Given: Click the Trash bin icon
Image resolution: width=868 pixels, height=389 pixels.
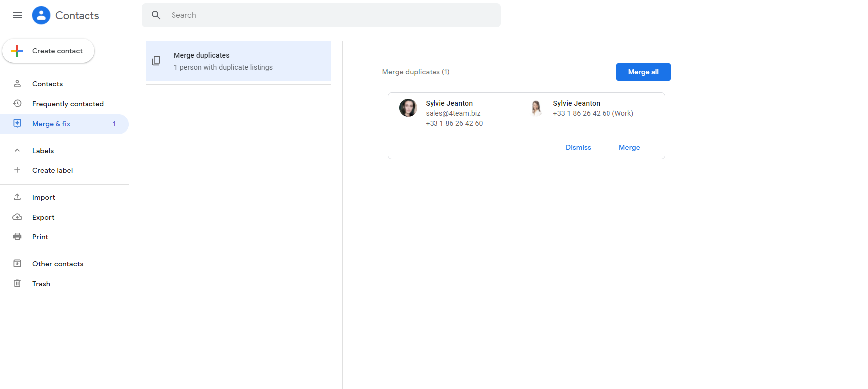Looking at the screenshot, I should pos(17,284).
